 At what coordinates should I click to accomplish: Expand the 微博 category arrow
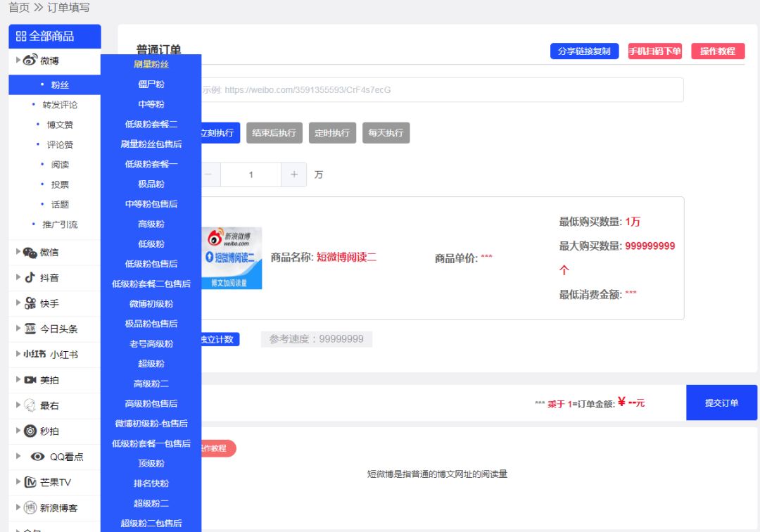tap(18, 60)
